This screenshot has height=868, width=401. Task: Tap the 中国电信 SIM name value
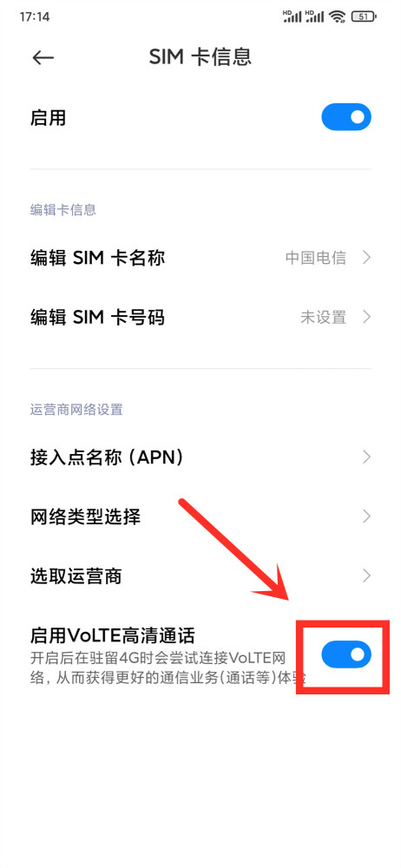(x=316, y=258)
